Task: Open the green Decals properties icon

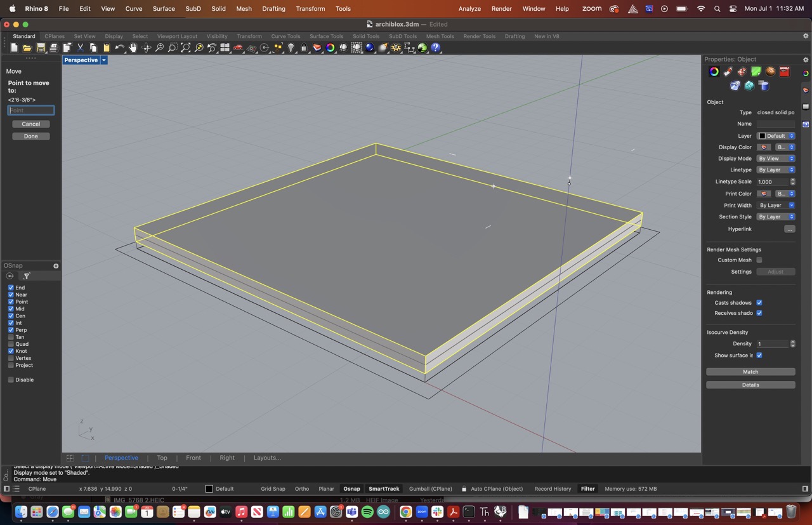Action: pos(756,72)
